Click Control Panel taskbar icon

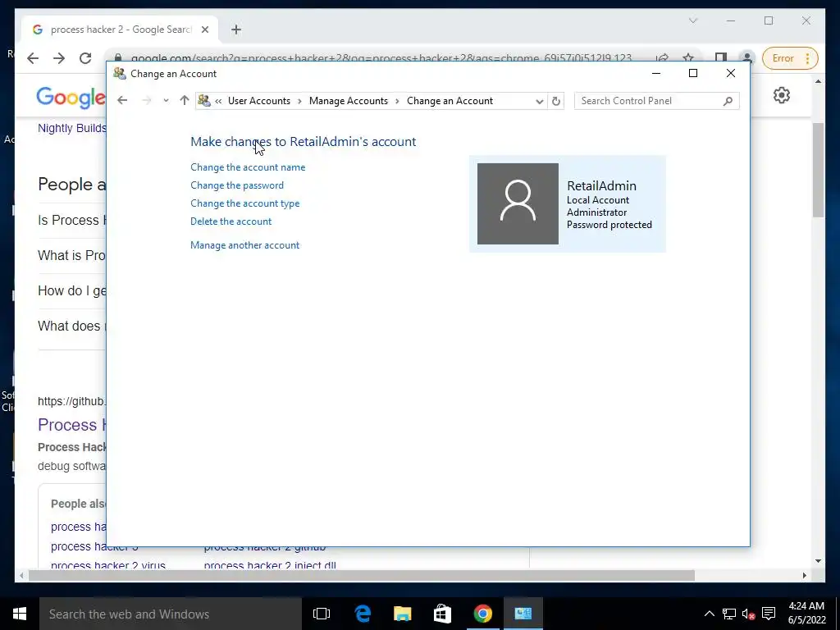coord(523,614)
